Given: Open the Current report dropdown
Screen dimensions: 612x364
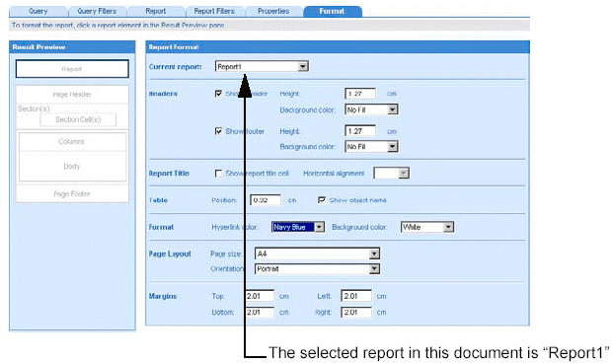Looking at the screenshot, I should point(262,67).
